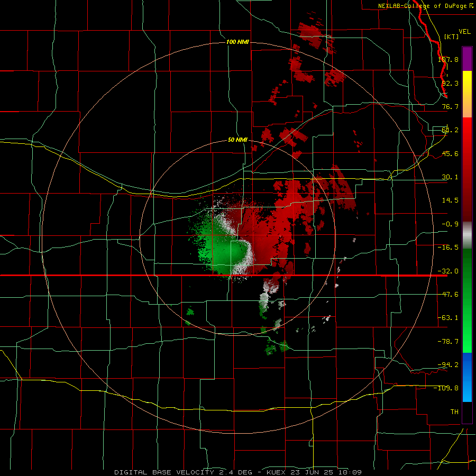The width and height of the screenshot is (476, 476).
Task: Pick the gray near-zero segment of color bar
Action: click(467, 235)
